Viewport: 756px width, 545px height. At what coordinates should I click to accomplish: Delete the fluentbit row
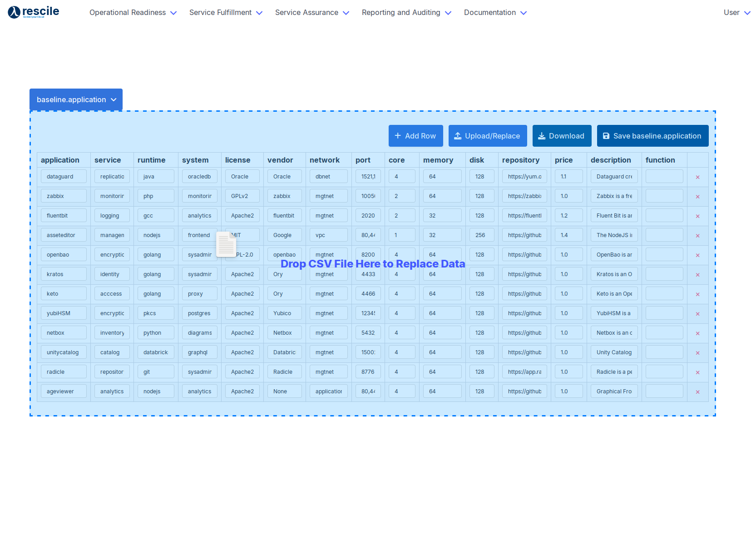point(697,216)
